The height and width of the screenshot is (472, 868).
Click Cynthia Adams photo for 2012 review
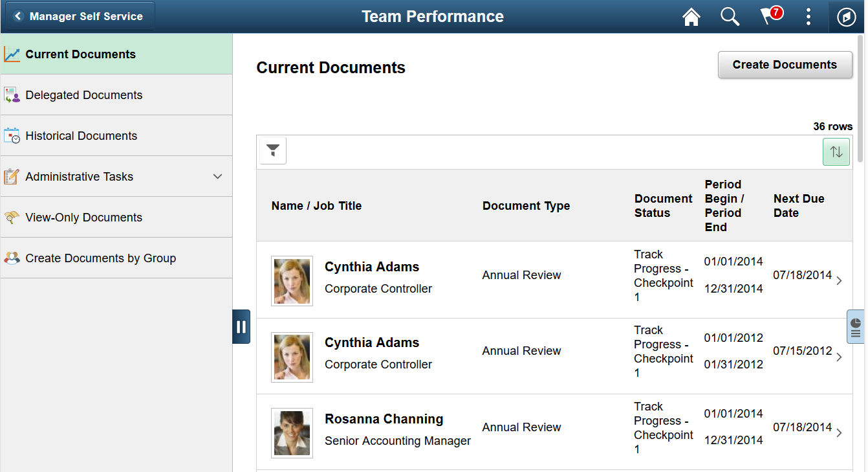[292, 357]
